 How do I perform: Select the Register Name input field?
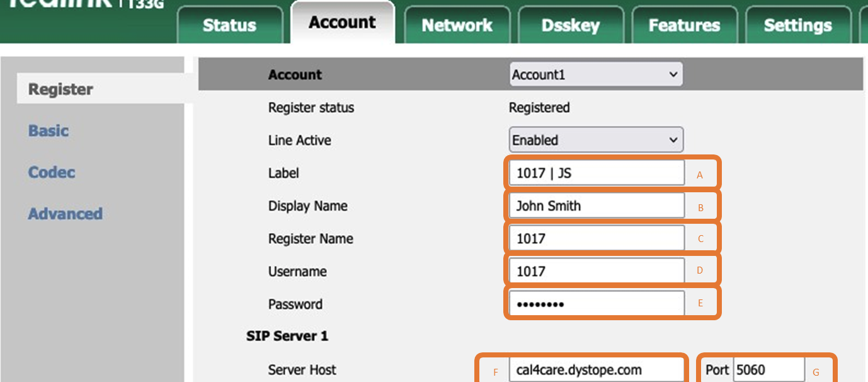tap(595, 238)
